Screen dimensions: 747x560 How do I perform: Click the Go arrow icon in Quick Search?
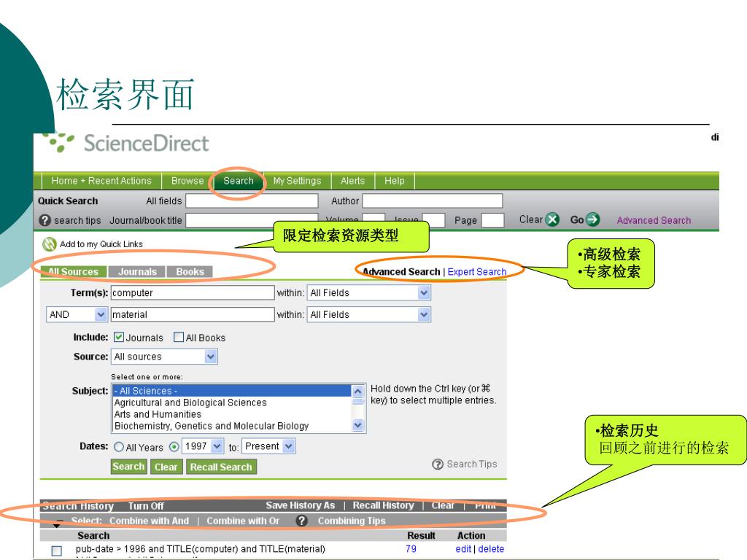point(592,219)
